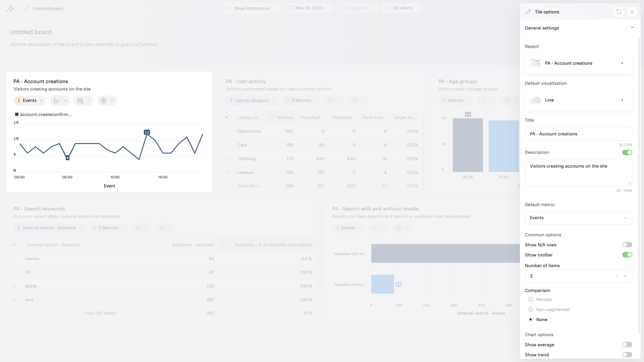Click the Title input field
The image size is (644, 362).
578,134
